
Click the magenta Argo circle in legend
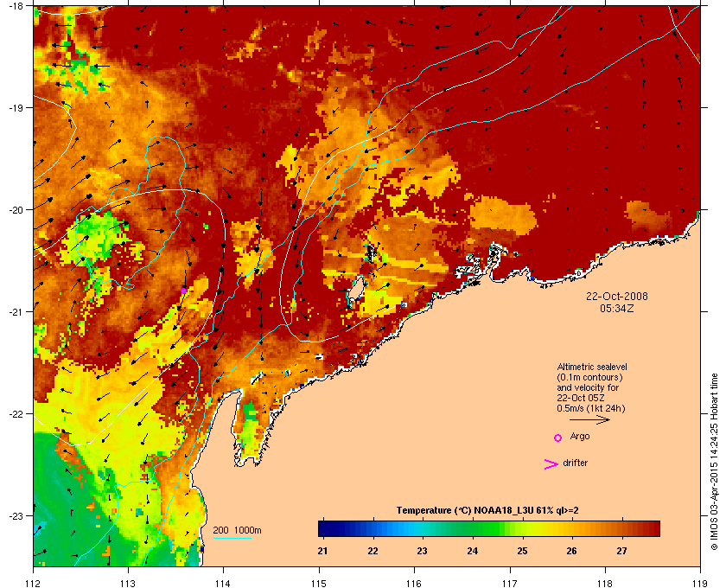(x=557, y=438)
